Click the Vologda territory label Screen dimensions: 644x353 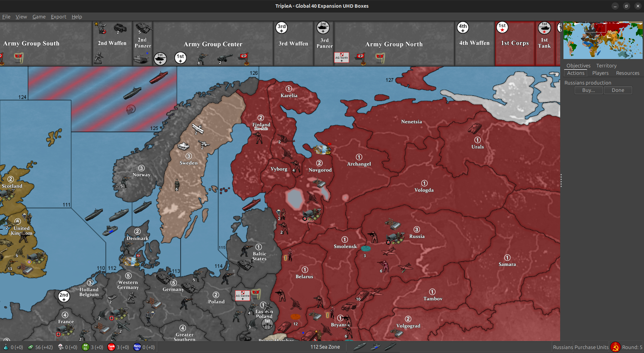coord(424,190)
